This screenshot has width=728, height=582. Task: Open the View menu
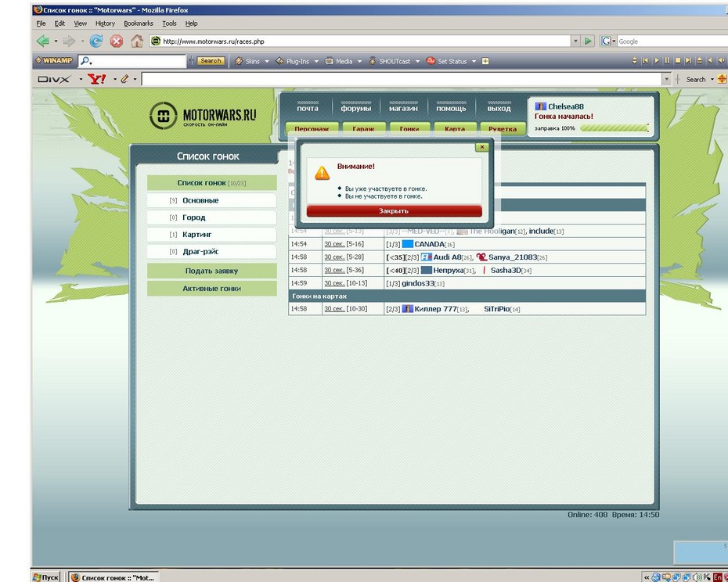pos(81,23)
